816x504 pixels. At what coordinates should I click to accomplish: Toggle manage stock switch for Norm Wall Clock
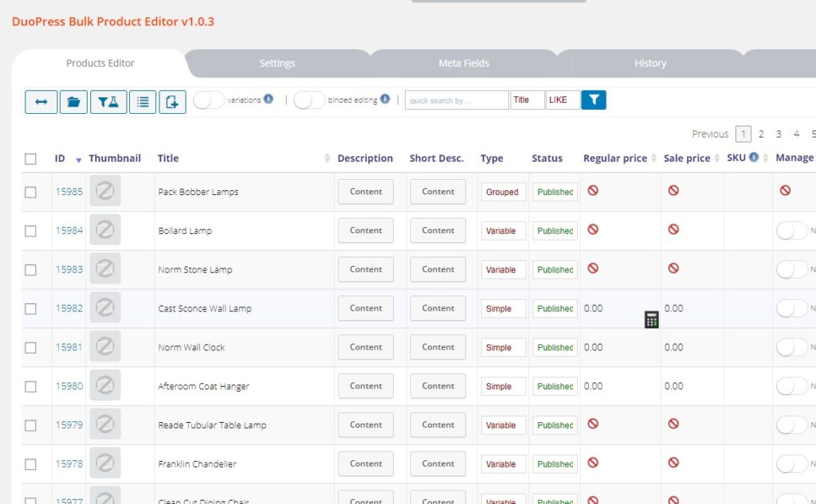coord(791,347)
